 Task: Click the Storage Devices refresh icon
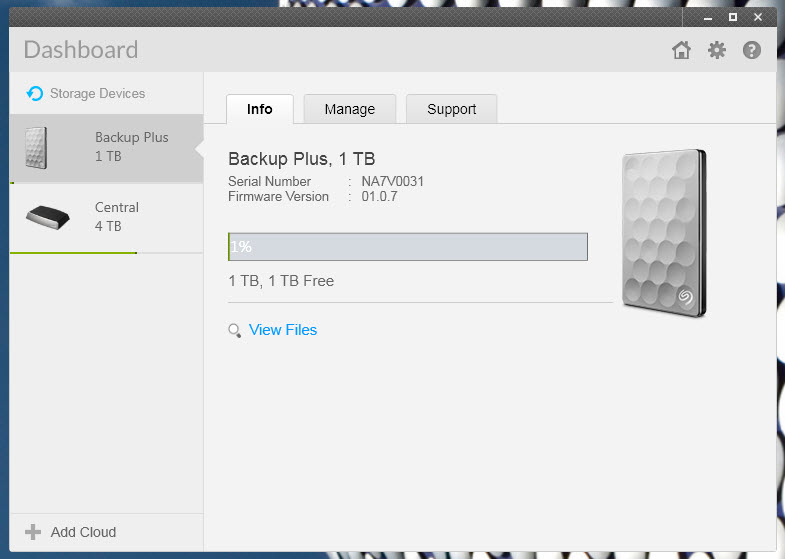pos(35,93)
